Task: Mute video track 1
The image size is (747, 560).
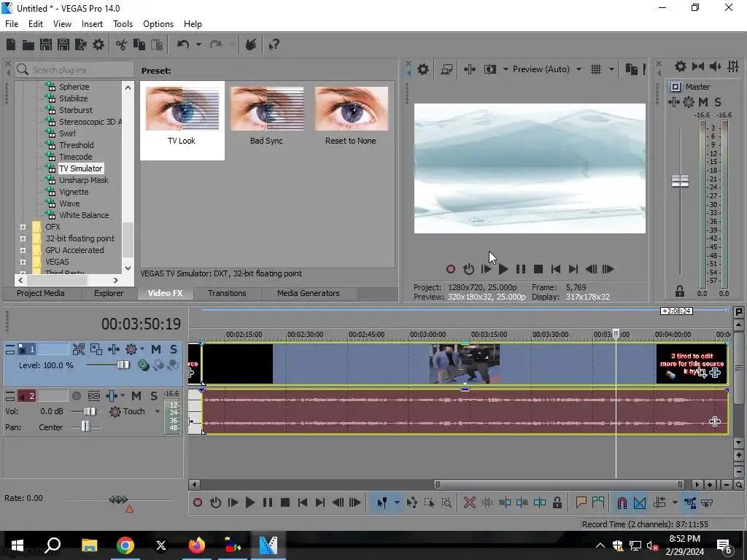Action: pyautogui.click(x=156, y=349)
